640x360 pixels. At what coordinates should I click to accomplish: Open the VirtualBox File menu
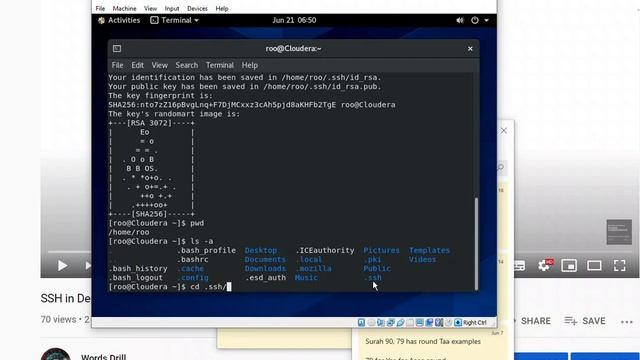coord(100,8)
